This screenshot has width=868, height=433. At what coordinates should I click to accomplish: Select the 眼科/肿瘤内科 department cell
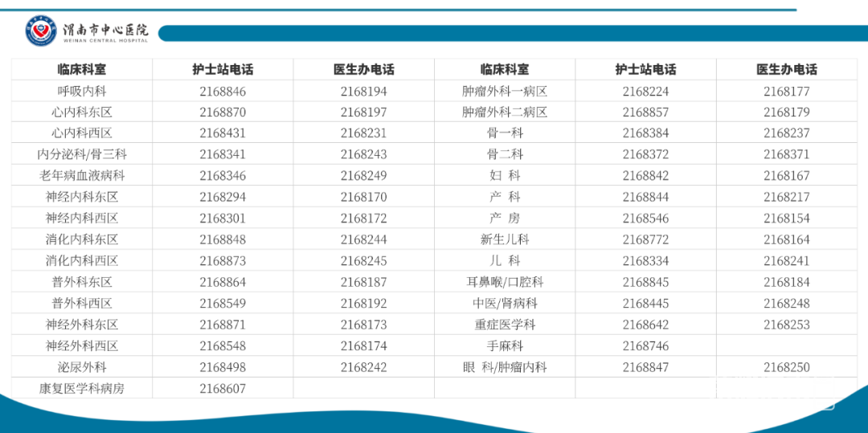click(x=505, y=367)
